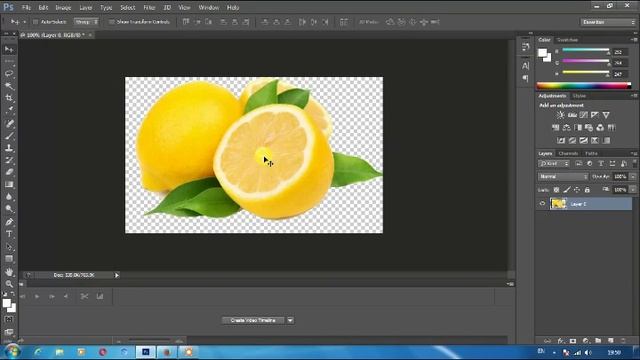The height and width of the screenshot is (360, 640).
Task: Open dropdown beside Create Video Timeline
Action: 290,320
